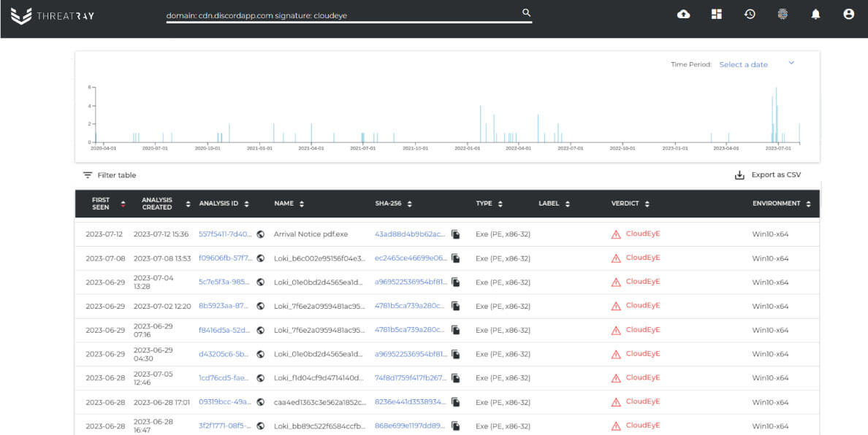Sort table by Analysis Created
This screenshot has width=868, height=435.
point(189,204)
